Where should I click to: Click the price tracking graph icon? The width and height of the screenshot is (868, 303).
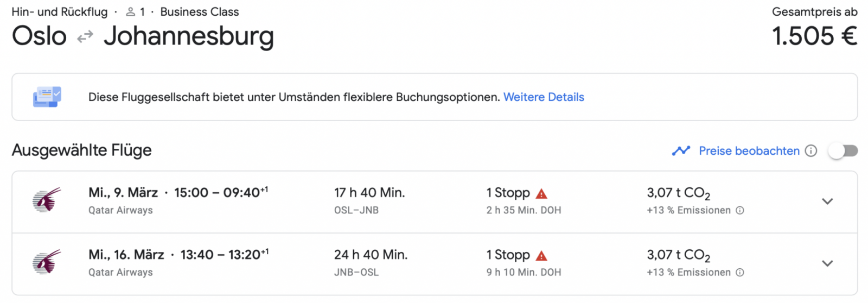[x=681, y=151]
